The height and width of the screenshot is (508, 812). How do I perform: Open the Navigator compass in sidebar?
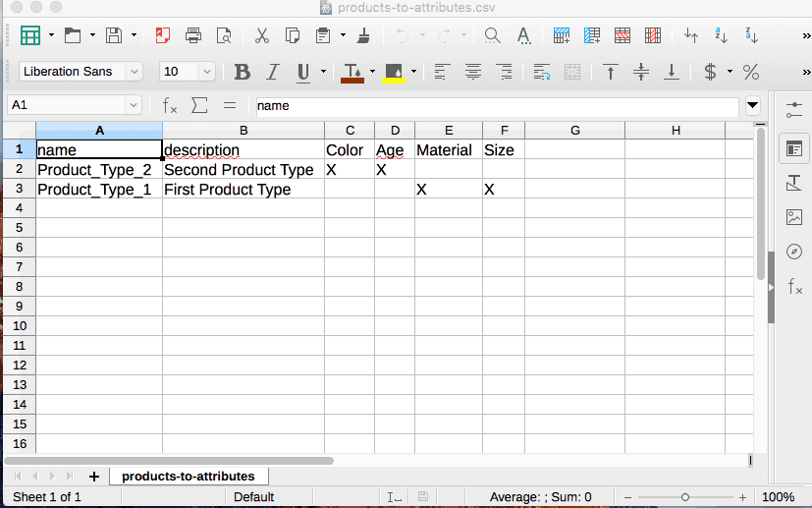[794, 252]
